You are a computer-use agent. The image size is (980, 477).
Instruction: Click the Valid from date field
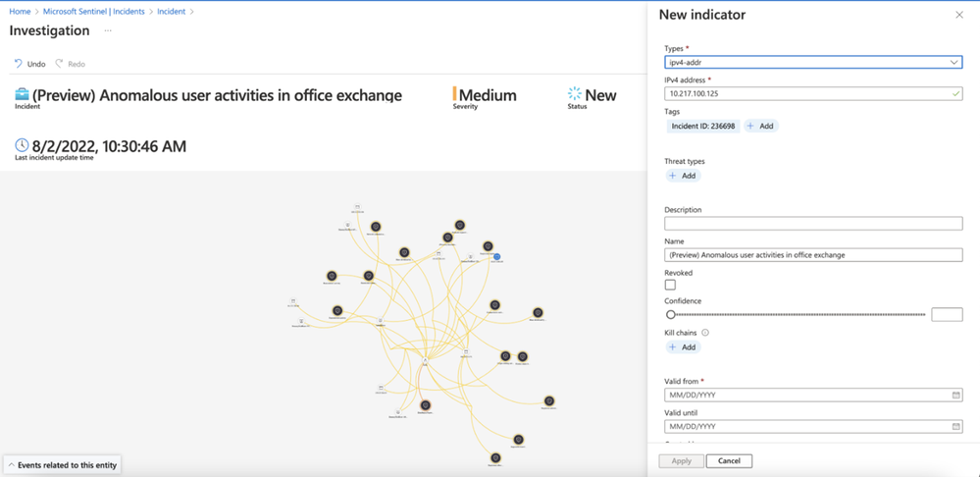click(x=813, y=396)
